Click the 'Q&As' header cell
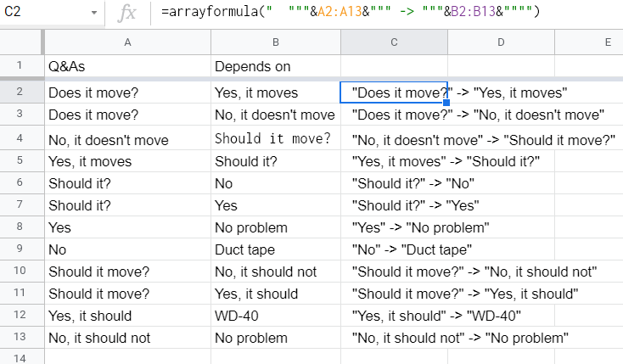Screen dimensions: 623x364 click(x=127, y=65)
